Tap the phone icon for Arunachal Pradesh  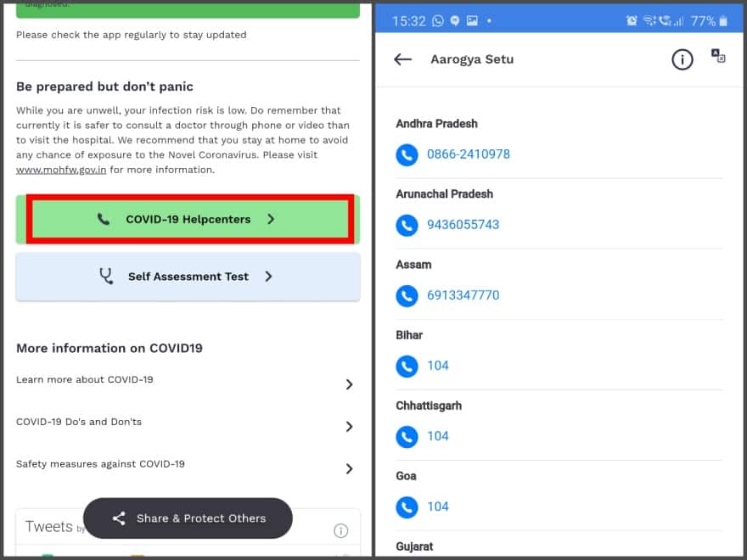pyautogui.click(x=407, y=225)
